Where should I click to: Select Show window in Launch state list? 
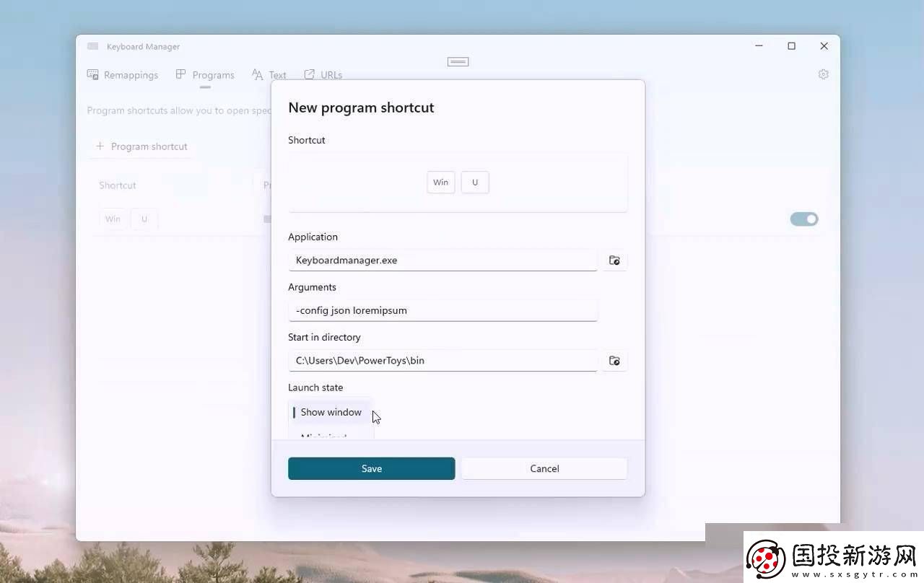(x=331, y=413)
